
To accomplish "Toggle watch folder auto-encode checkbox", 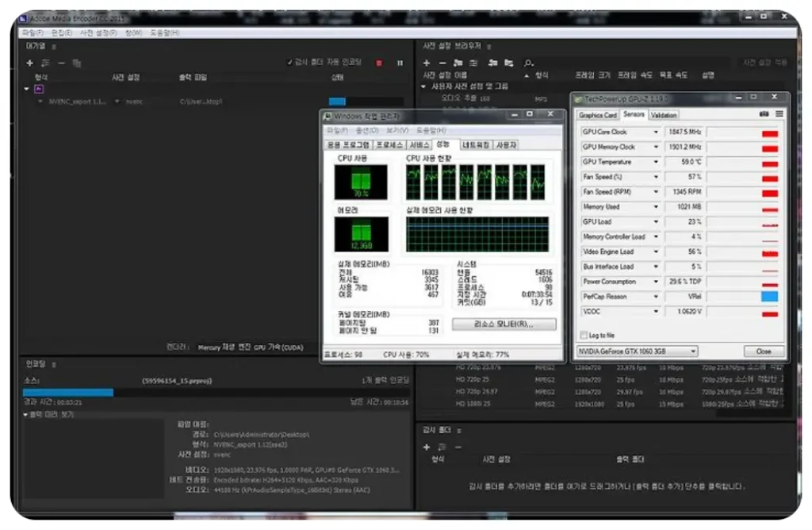I will pos(289,62).
